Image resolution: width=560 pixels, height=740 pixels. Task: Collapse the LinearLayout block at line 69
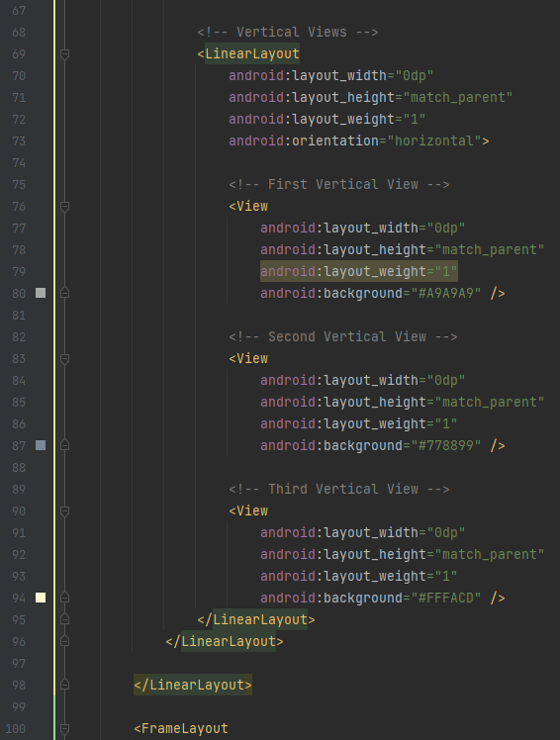pos(64,54)
